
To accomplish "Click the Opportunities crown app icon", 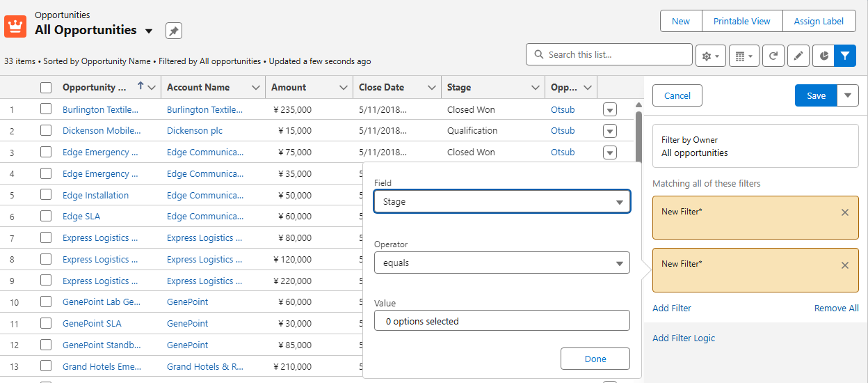I will coord(15,26).
